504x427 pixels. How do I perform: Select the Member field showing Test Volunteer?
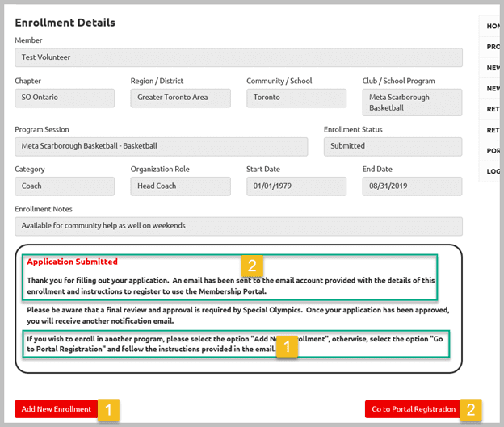pos(238,57)
